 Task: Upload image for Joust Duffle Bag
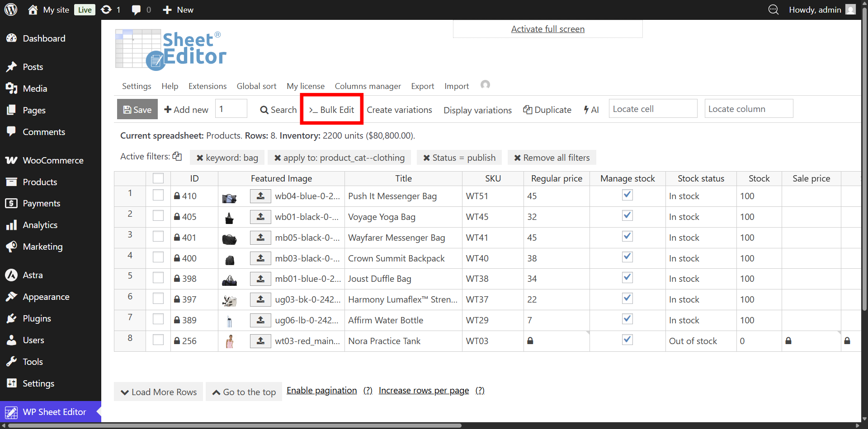(260, 279)
